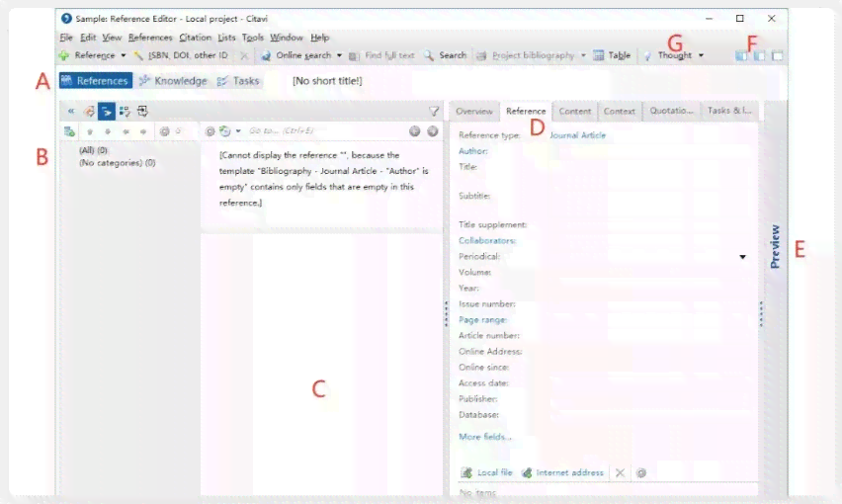Open the Thought dropdown arrow
Screen dimensions: 842x504
701,55
